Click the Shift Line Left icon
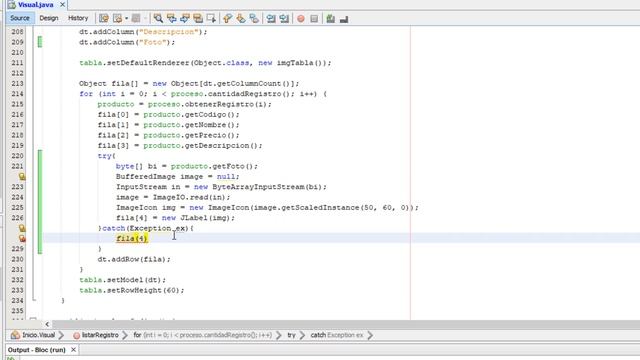 (271, 18)
